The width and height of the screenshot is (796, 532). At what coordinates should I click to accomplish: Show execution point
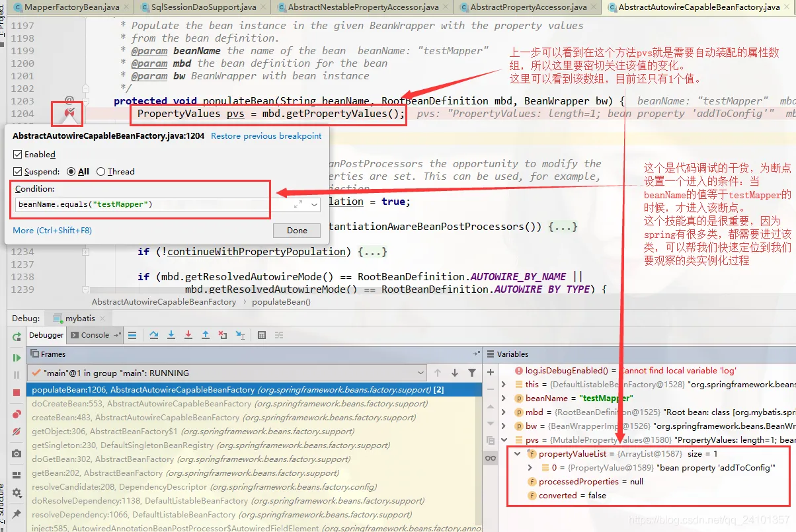(132, 335)
